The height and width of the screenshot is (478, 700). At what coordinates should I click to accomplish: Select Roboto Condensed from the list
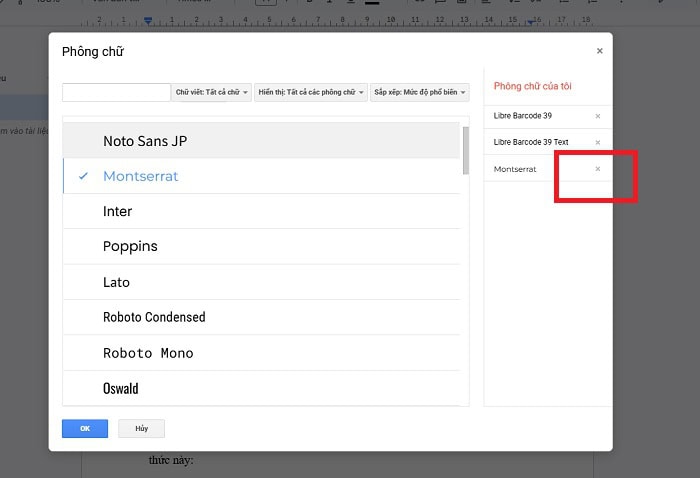[x=154, y=317]
